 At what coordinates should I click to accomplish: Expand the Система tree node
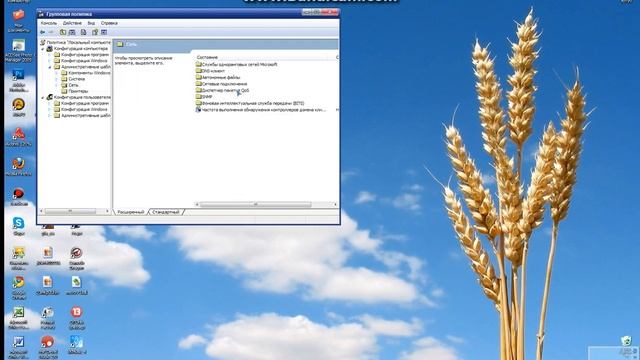[x=57, y=79]
